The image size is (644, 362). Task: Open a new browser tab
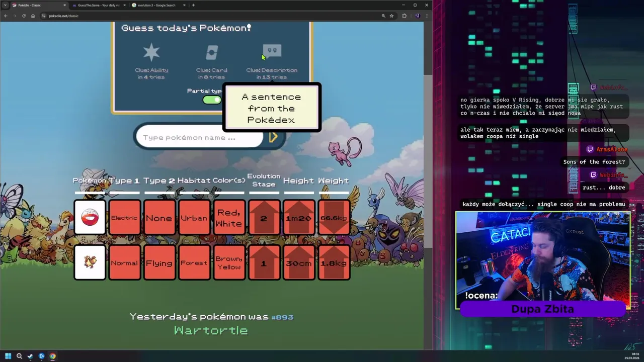(194, 5)
